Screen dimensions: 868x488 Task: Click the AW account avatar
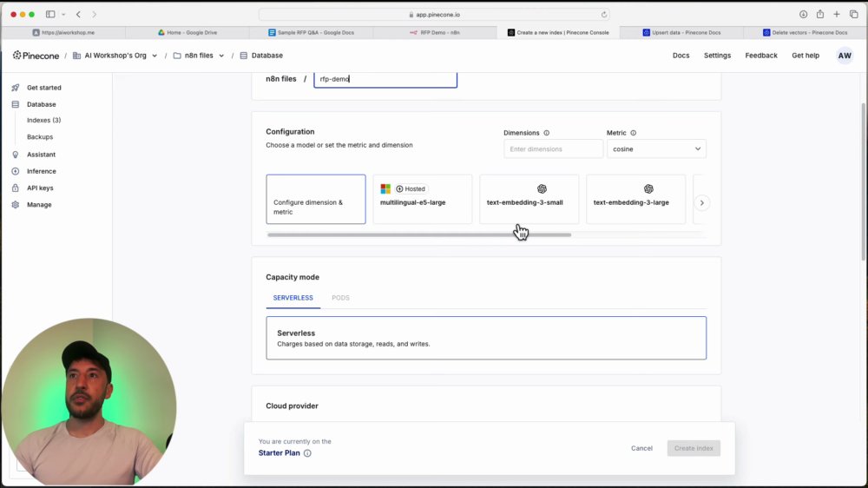coord(845,56)
